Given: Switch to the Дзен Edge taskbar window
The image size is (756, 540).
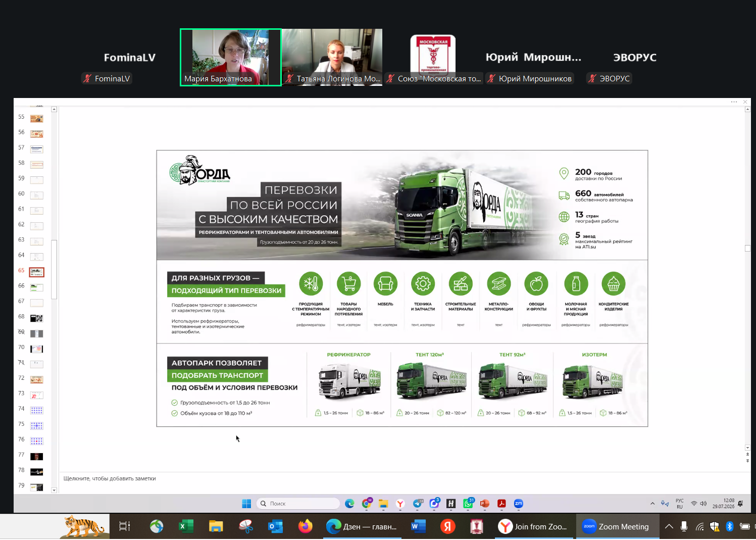Looking at the screenshot, I should (362, 527).
